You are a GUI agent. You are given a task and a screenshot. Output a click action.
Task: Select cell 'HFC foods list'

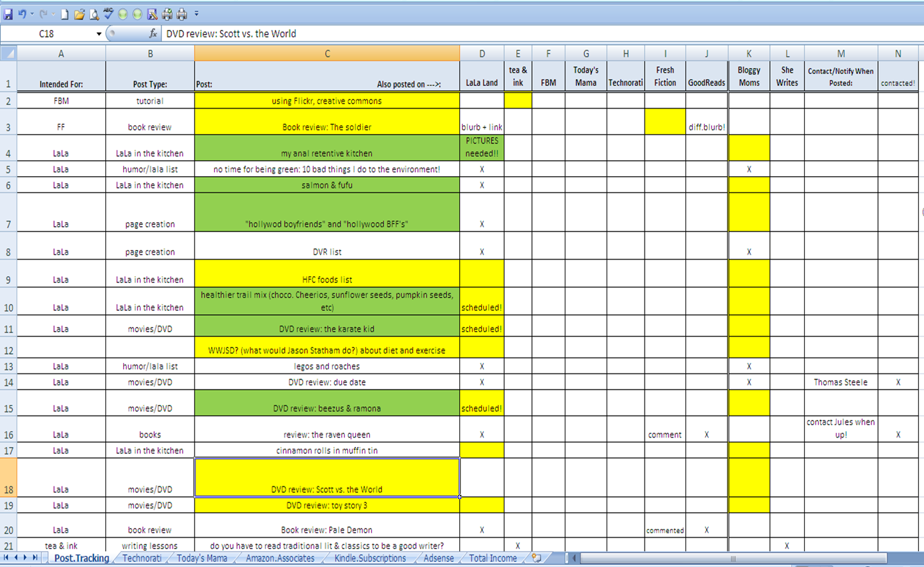[327, 274]
